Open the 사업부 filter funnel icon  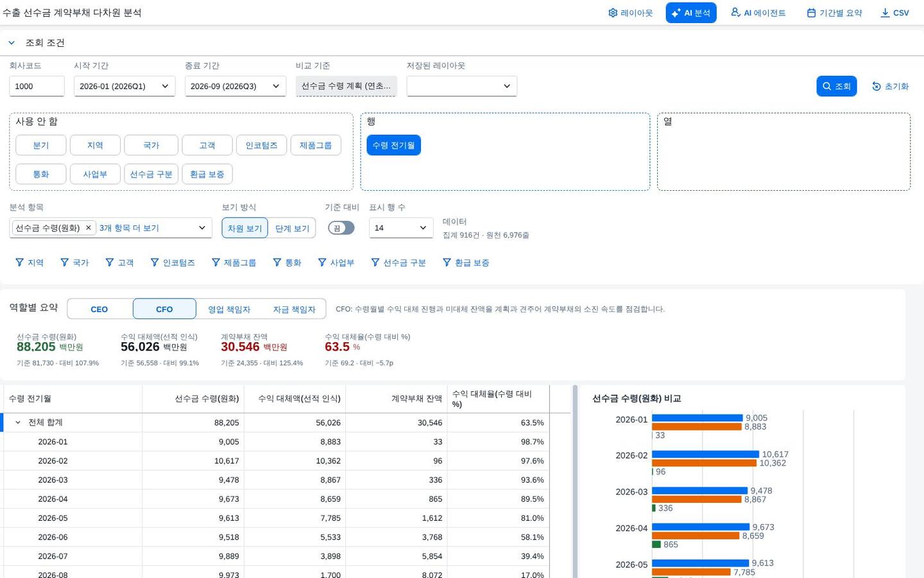point(322,263)
